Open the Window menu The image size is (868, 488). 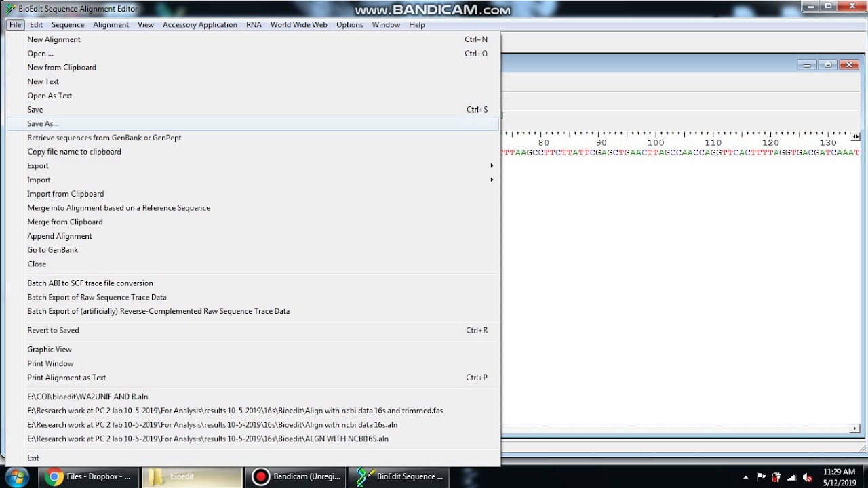[x=386, y=24]
